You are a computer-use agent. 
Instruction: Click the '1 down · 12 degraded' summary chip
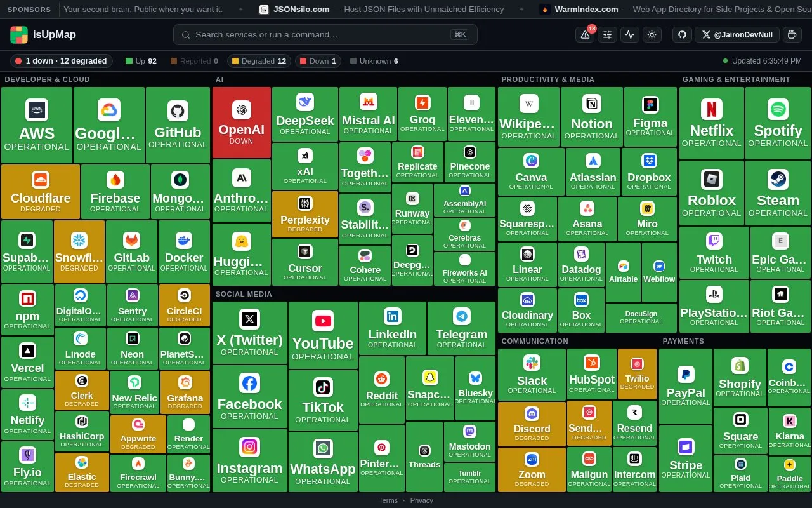point(62,61)
